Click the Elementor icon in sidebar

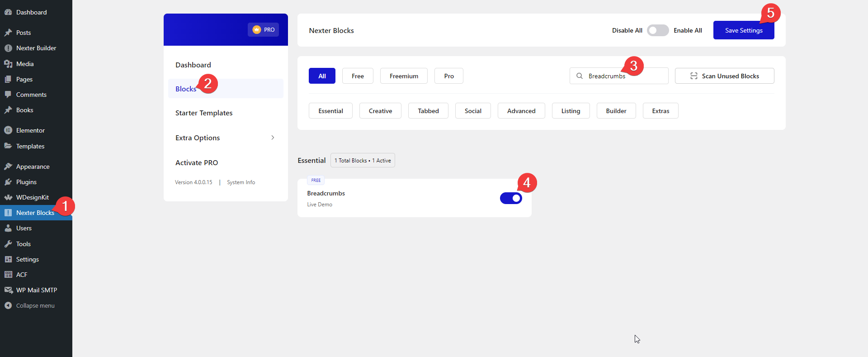(x=8, y=130)
